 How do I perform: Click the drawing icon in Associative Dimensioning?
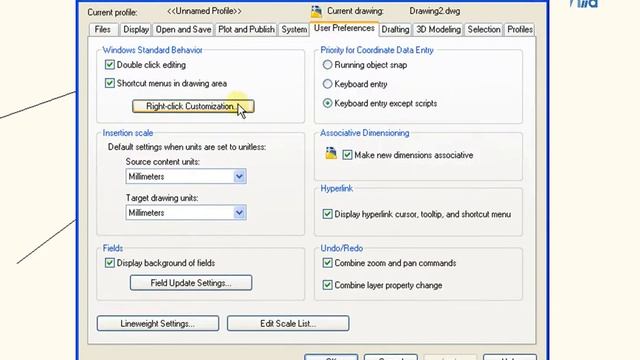[x=331, y=153]
